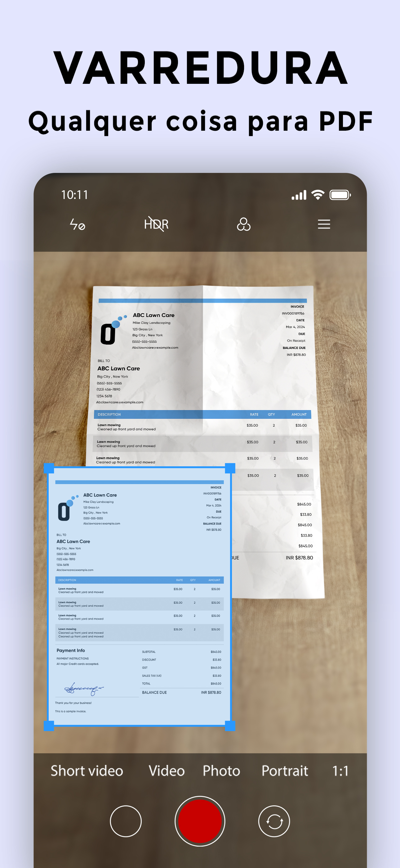Tap the battery status icon
Viewport: 400px width, 868px height.
point(340,195)
